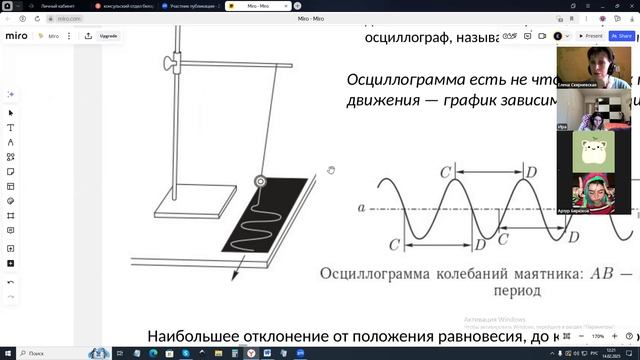Open the Shapes and lines tool
Image resolution: width=640 pixels, height=360 pixels.
tap(11, 157)
